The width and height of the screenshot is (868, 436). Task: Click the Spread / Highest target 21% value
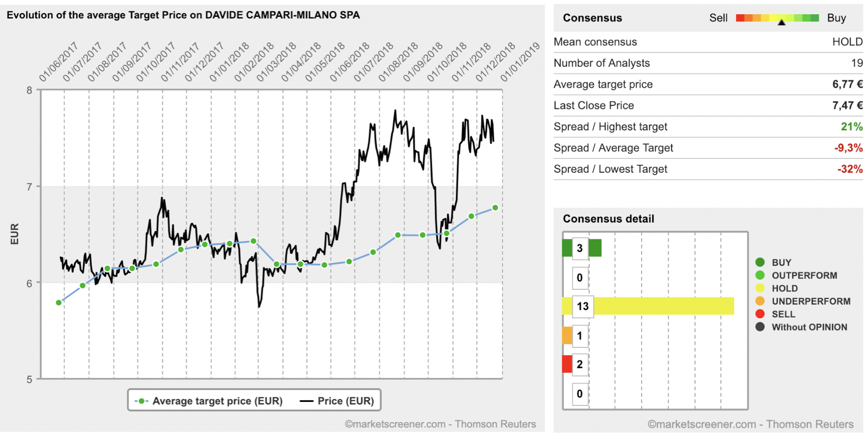pos(852,126)
